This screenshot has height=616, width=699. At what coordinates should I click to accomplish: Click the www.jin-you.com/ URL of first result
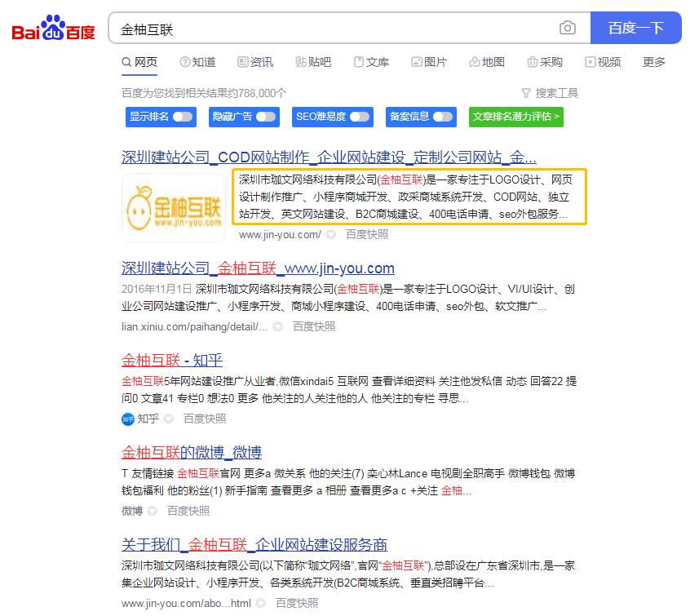(280, 235)
